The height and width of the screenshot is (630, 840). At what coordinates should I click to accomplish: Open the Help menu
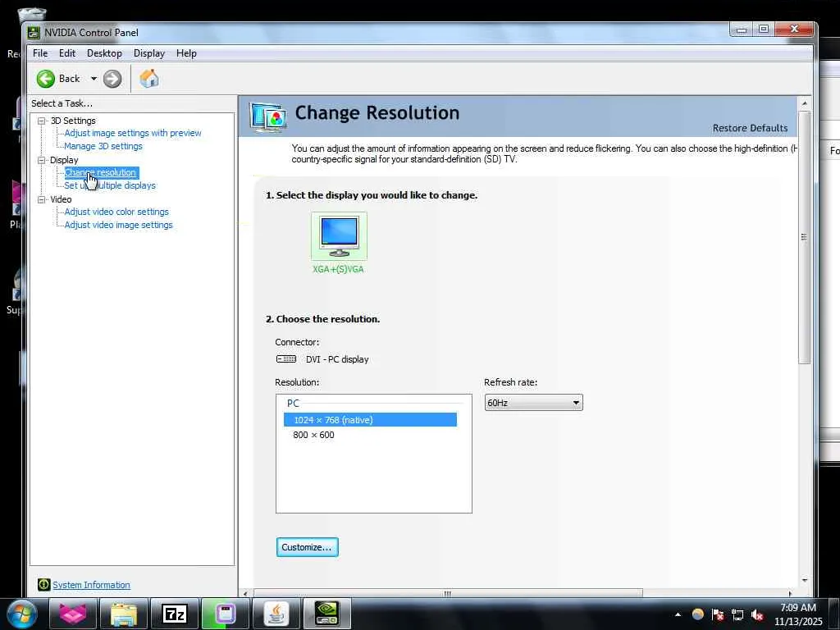pos(186,53)
